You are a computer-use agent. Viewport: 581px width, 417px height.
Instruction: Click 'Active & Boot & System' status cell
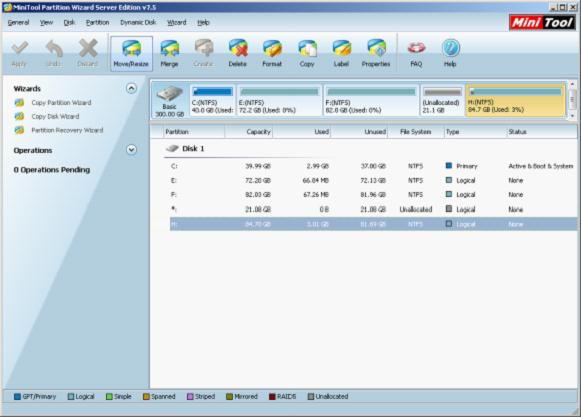point(541,166)
